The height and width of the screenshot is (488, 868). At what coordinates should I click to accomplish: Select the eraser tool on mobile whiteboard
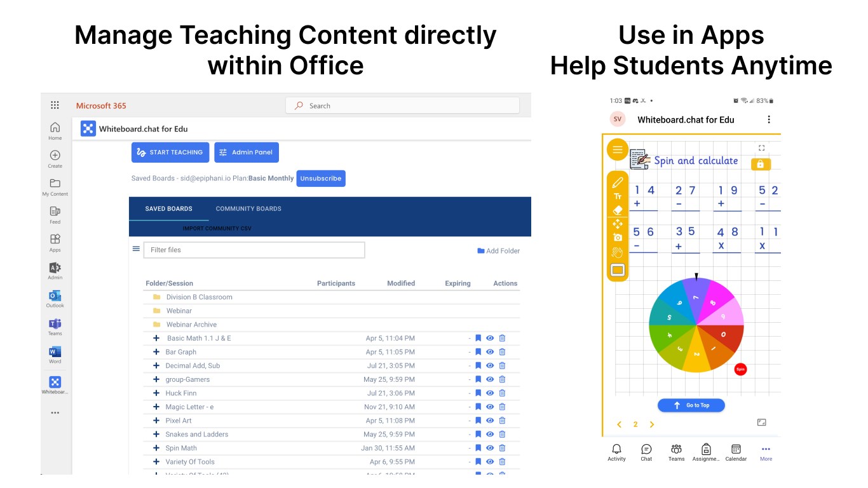tap(617, 210)
